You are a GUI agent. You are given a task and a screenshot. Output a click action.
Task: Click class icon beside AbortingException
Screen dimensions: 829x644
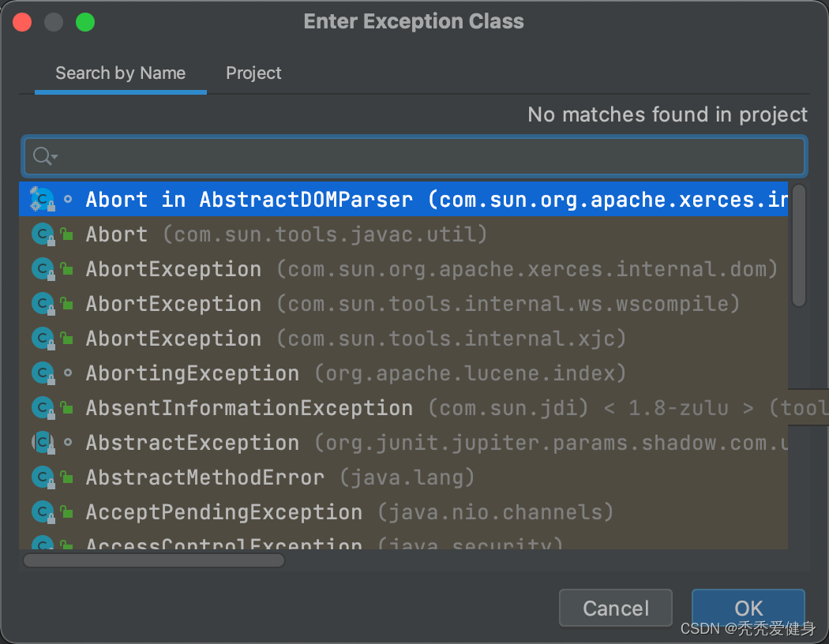pyautogui.click(x=42, y=374)
